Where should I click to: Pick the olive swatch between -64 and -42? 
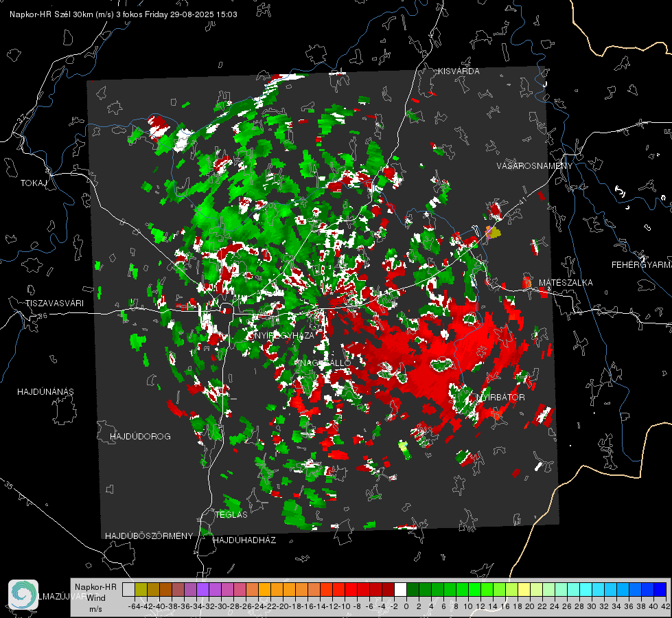(x=141, y=590)
